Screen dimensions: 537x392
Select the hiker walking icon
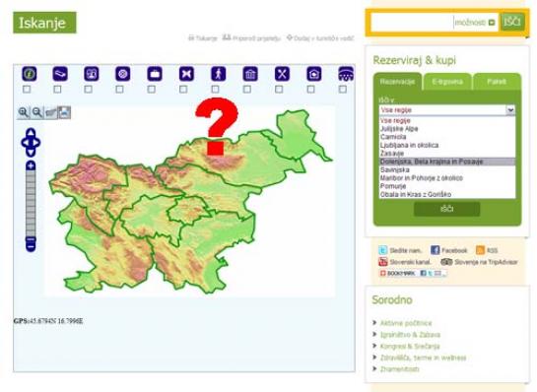218,74
